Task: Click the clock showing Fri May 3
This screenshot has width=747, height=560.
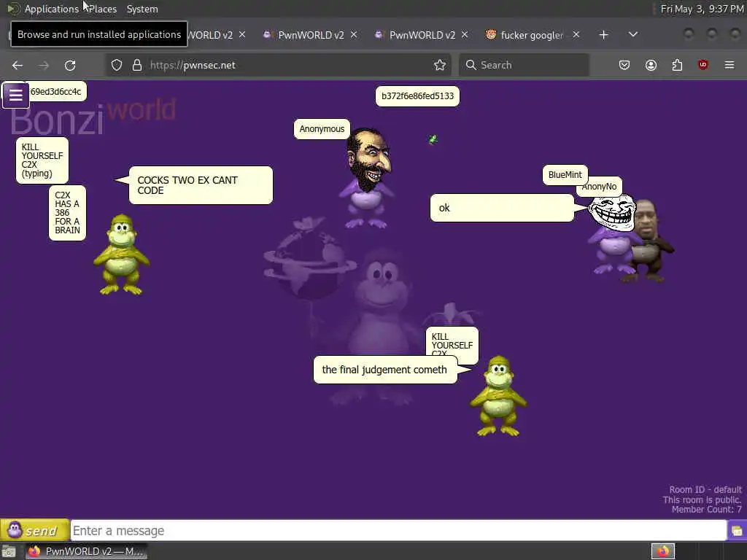Action: [702, 9]
